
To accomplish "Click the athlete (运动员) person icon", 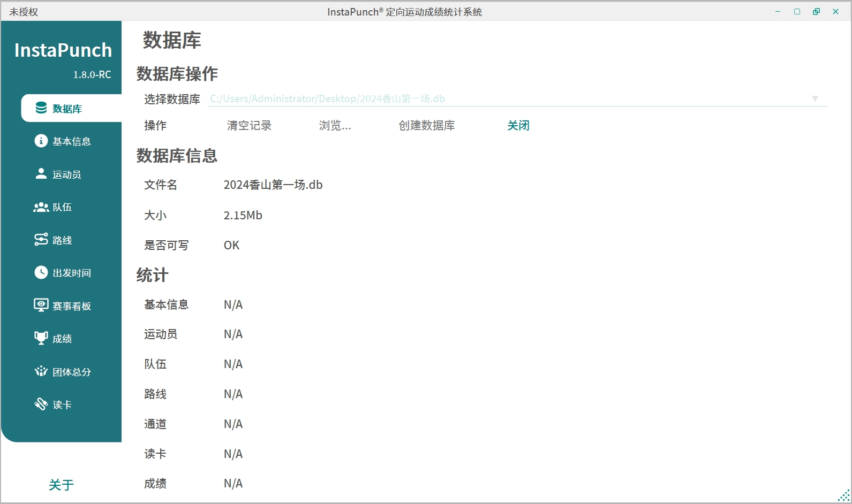I will [x=41, y=174].
